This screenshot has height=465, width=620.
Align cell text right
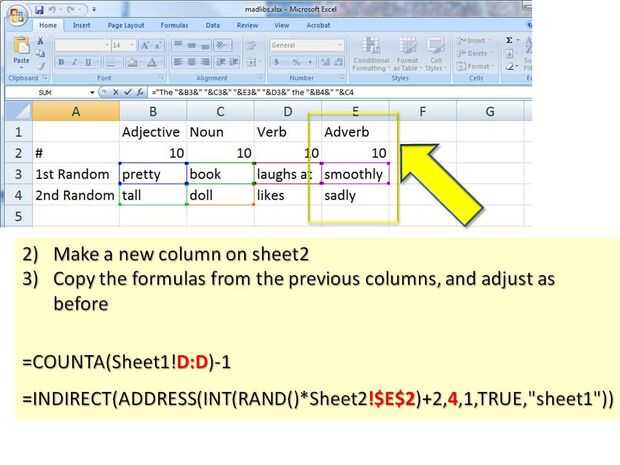(205, 62)
